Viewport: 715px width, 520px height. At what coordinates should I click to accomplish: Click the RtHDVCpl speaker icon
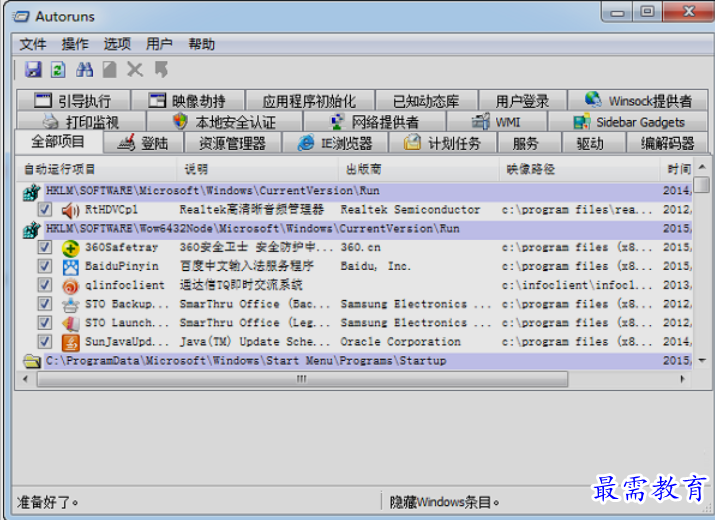coord(71,210)
